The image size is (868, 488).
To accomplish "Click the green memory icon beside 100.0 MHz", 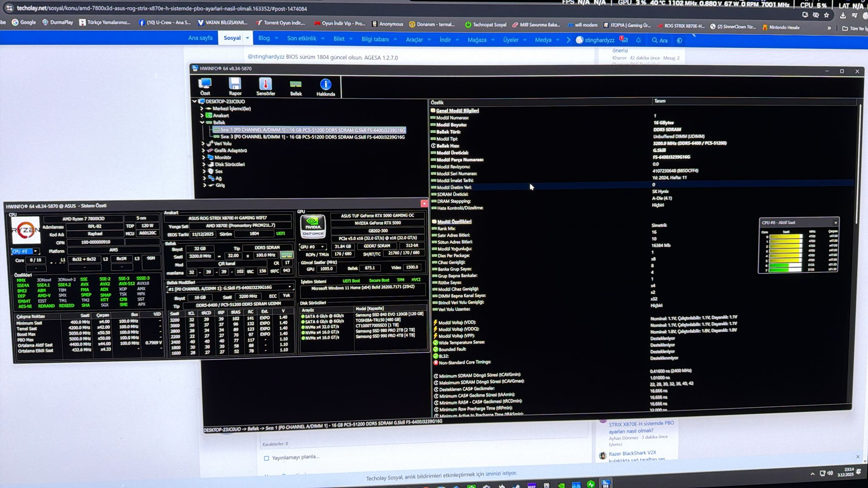I will (287, 255).
